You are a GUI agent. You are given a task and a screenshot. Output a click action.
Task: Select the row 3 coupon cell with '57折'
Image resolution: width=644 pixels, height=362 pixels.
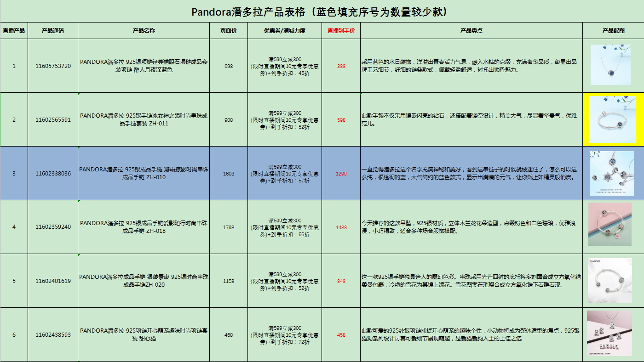click(x=285, y=173)
